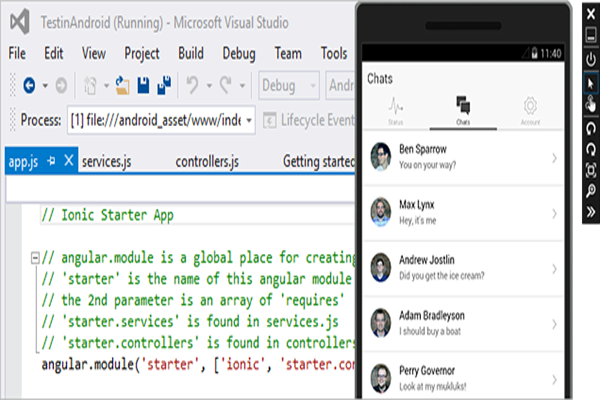Screen dimensions: 600x400
Task: Open the Status tab in phone app
Action: [396, 111]
